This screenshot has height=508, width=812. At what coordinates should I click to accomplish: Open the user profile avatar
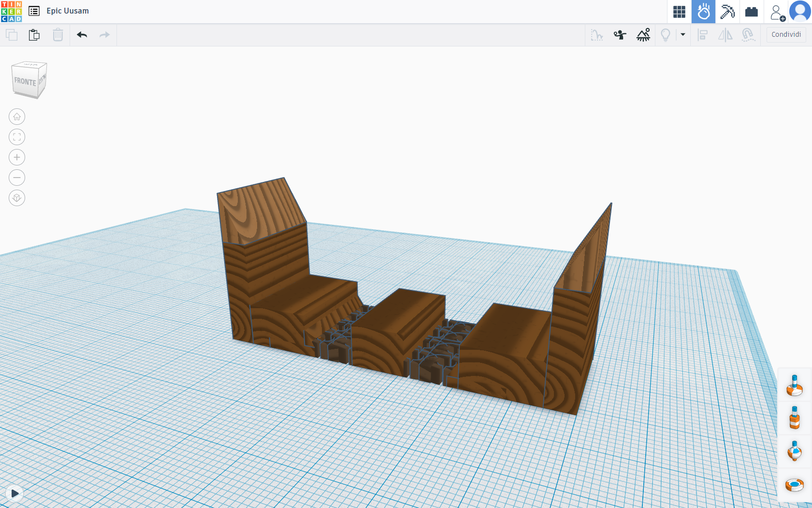pyautogui.click(x=800, y=12)
